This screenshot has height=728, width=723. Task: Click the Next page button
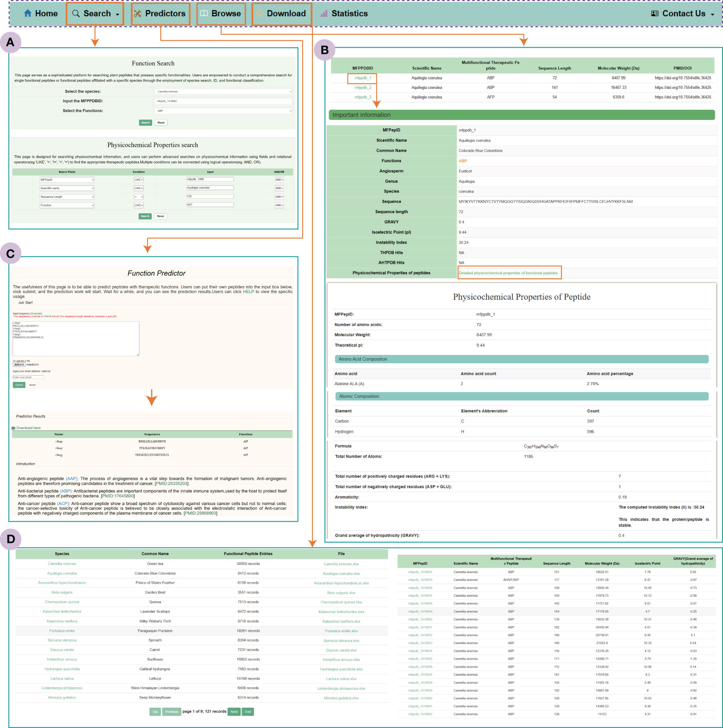click(x=234, y=712)
